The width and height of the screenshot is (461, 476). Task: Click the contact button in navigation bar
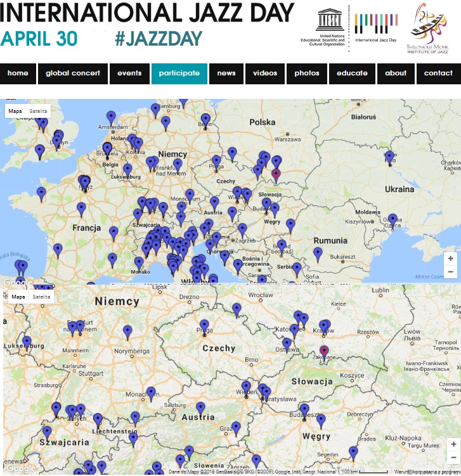[x=438, y=74]
